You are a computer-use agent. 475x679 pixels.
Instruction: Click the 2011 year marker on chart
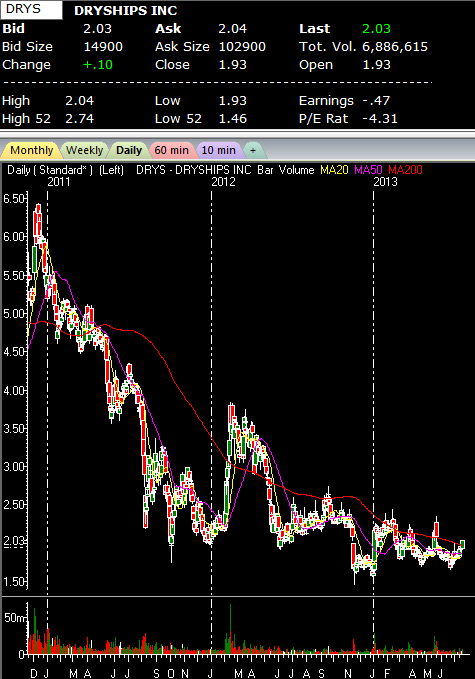coord(58,182)
